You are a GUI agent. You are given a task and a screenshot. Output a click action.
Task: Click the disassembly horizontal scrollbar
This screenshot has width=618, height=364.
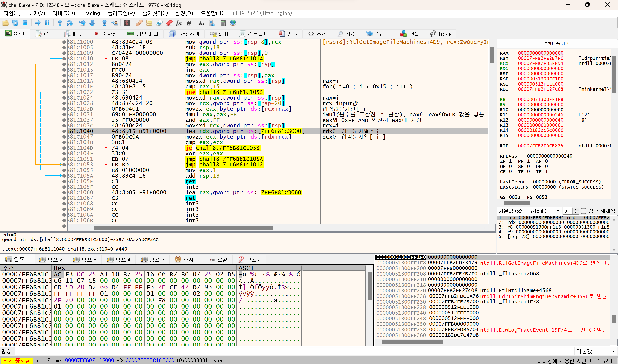point(183,228)
